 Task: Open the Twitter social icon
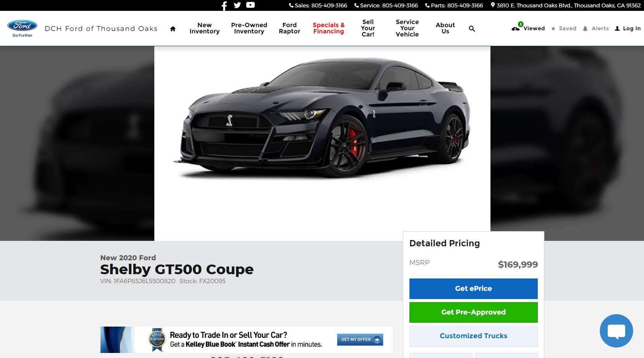click(237, 5)
